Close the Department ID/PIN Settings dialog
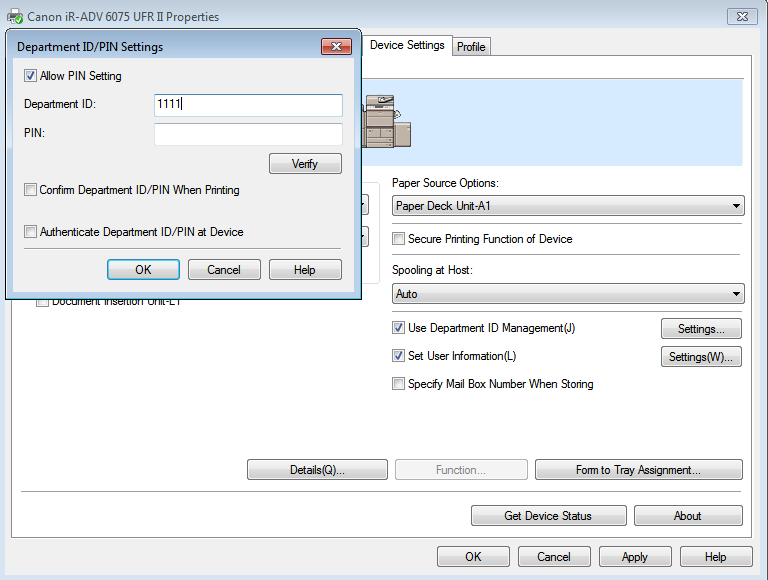Viewport: 768px width, 580px height. click(x=336, y=47)
